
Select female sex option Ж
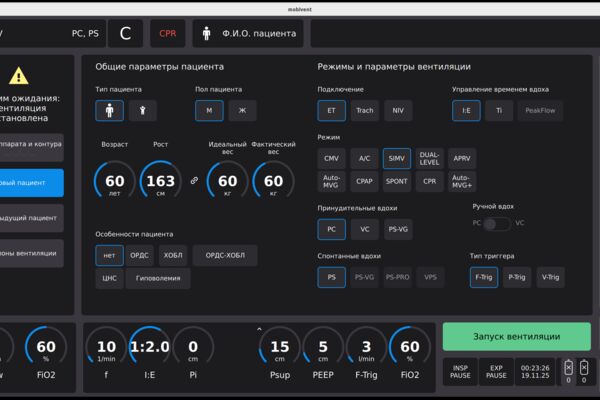(x=243, y=111)
